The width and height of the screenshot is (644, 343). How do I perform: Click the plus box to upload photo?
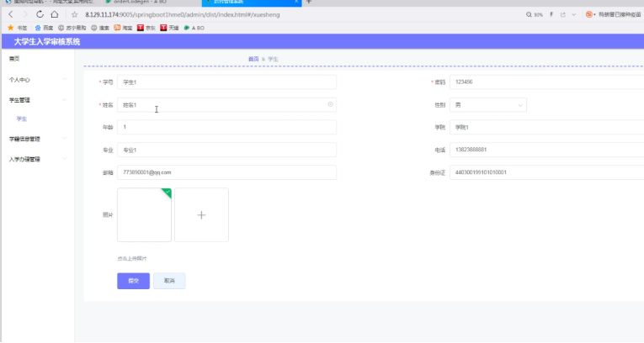pos(201,215)
